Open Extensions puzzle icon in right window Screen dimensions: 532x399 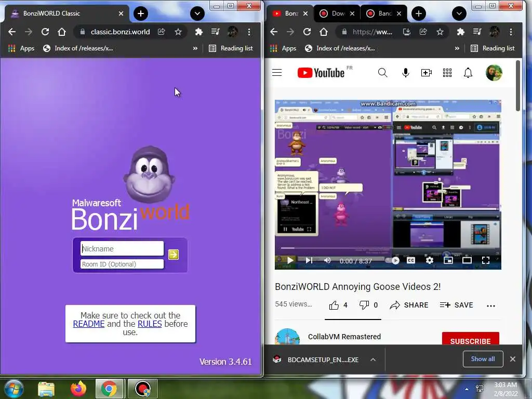pos(461,32)
